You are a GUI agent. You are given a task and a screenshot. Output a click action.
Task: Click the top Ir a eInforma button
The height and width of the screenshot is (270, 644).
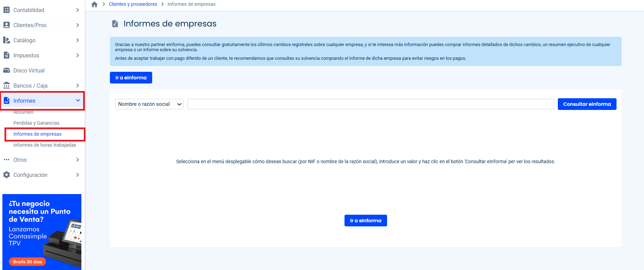131,78
